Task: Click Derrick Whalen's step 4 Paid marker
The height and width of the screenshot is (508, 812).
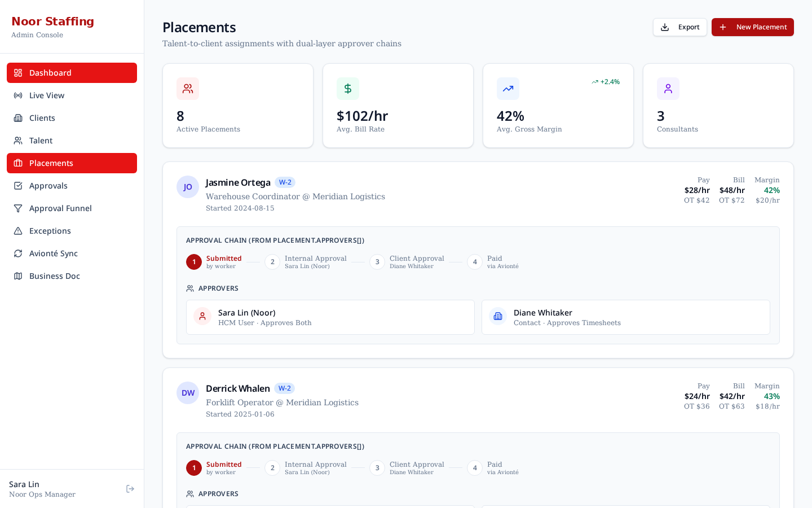Action: 475,468
